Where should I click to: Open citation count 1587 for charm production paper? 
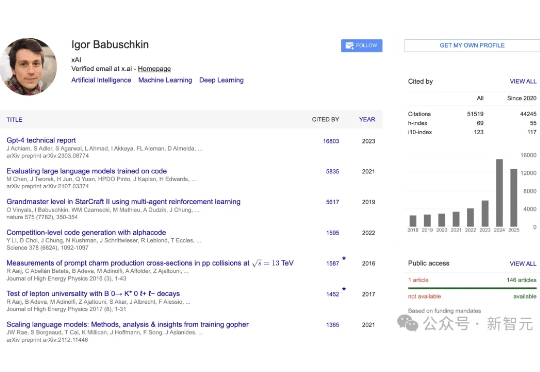333,264
